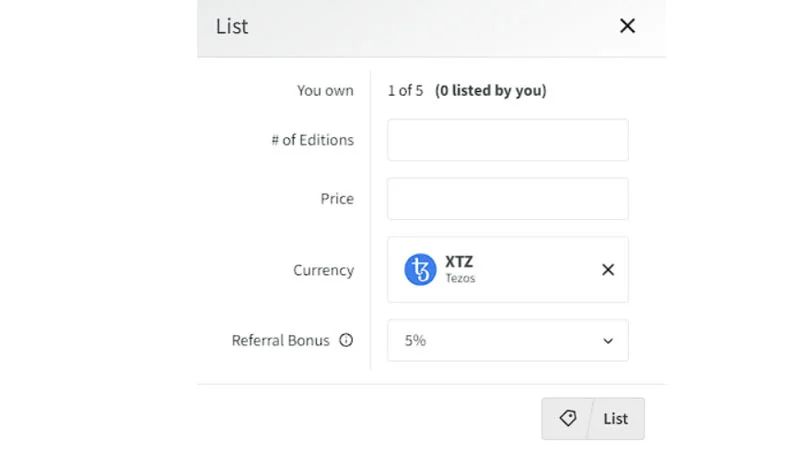Focus the # of Editions input field
Image resolution: width=800 pixels, height=450 pixels.
508,140
